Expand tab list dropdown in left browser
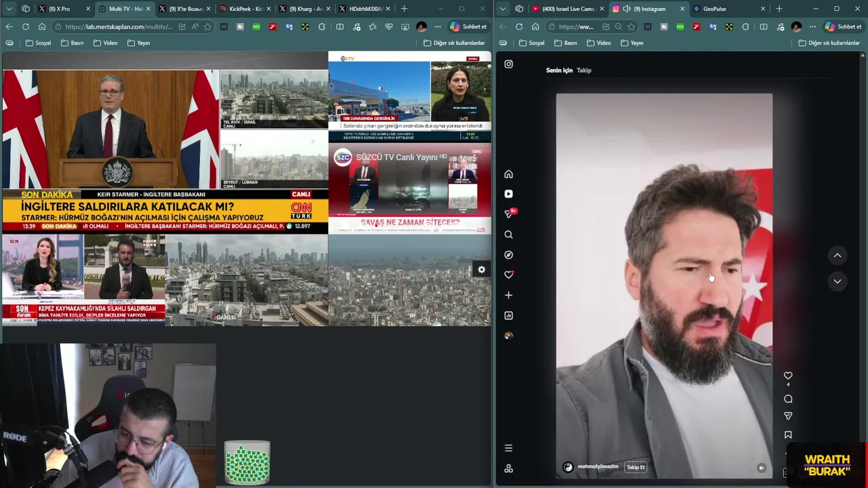This screenshot has width=868, height=488. click(9, 9)
